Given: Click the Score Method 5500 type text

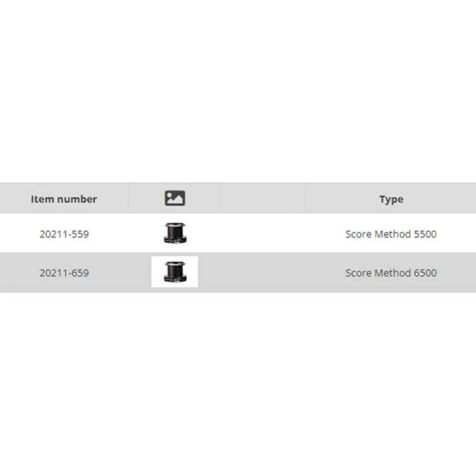Looking at the screenshot, I should (391, 234).
